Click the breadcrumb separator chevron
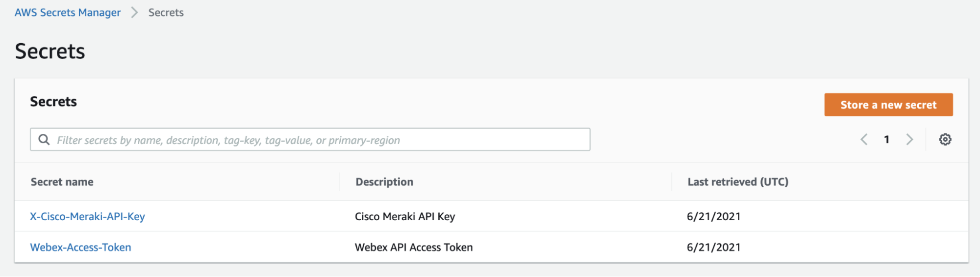 pyautogui.click(x=134, y=13)
